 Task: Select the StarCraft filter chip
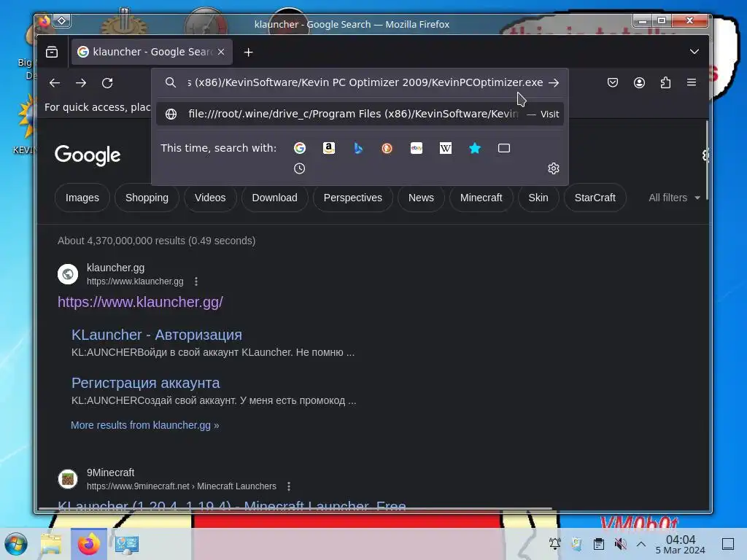[x=595, y=198]
